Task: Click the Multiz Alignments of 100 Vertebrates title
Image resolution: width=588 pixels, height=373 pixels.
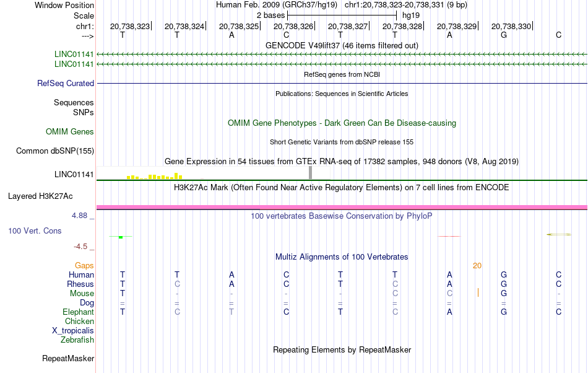Action: (x=342, y=257)
